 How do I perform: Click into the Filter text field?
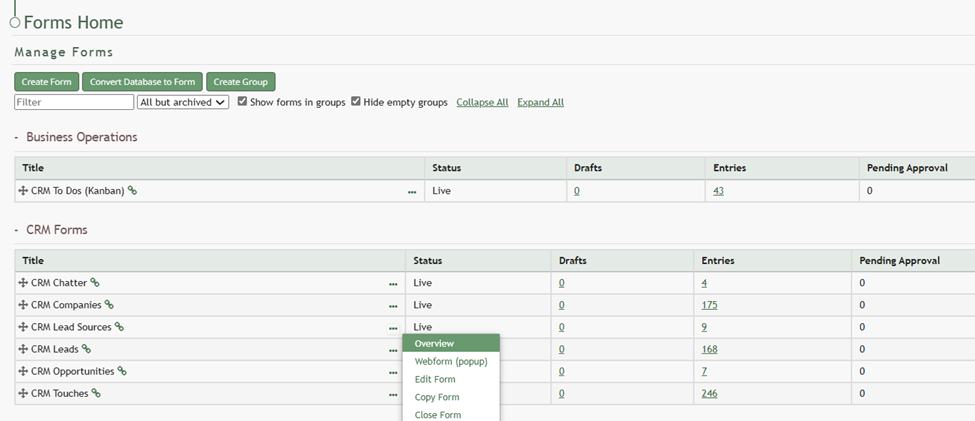click(x=74, y=102)
